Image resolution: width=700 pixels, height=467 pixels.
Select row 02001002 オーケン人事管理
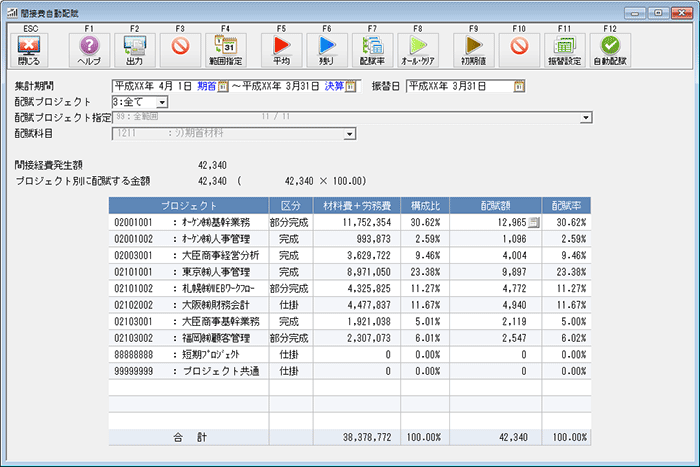pos(350,239)
